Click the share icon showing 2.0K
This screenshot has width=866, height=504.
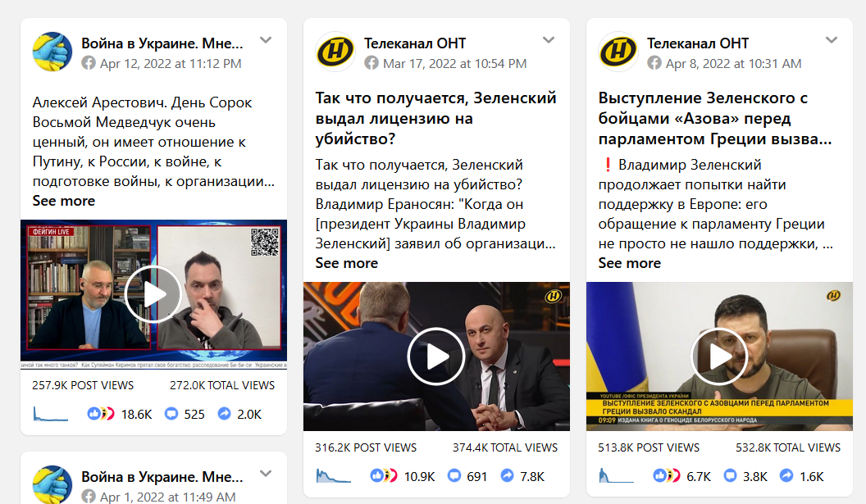(x=224, y=414)
